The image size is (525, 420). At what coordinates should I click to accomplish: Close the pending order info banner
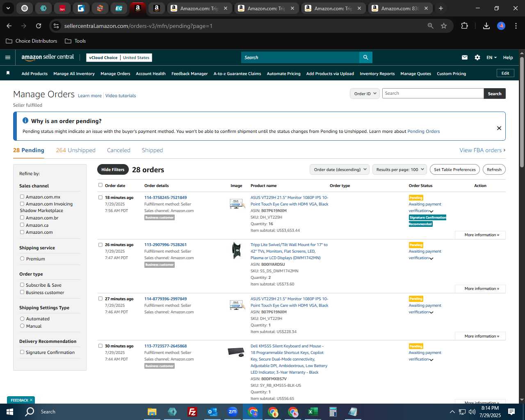[499, 128]
